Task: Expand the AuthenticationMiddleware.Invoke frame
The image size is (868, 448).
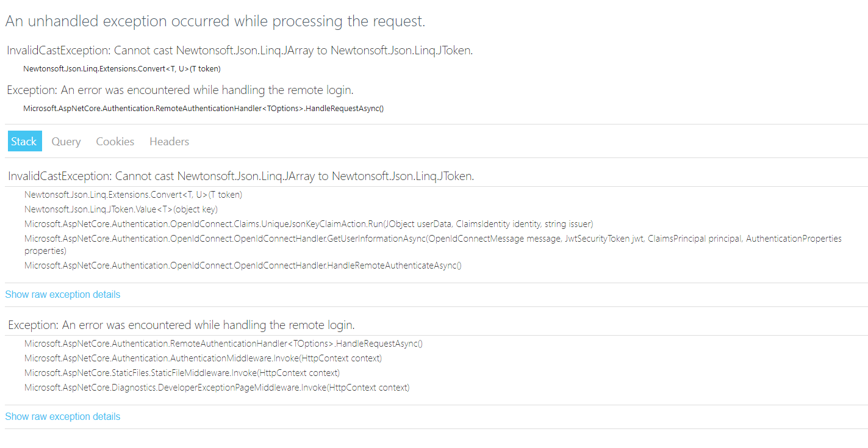Action: point(203,358)
